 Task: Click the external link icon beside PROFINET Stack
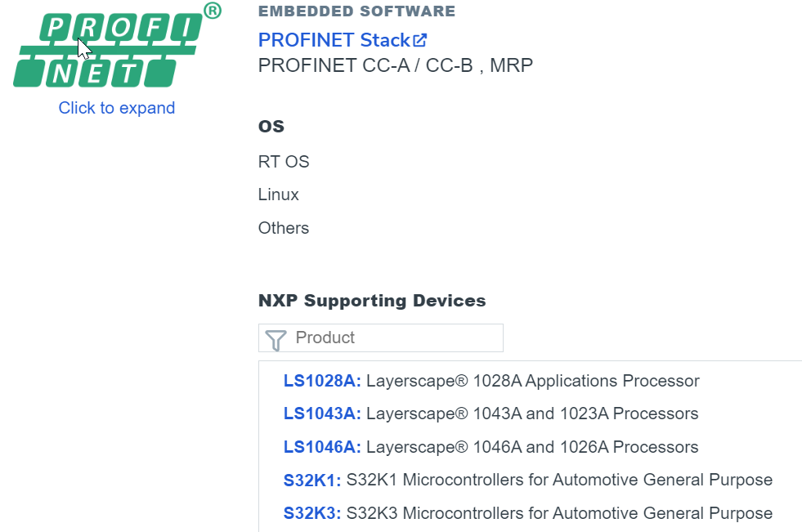click(419, 39)
